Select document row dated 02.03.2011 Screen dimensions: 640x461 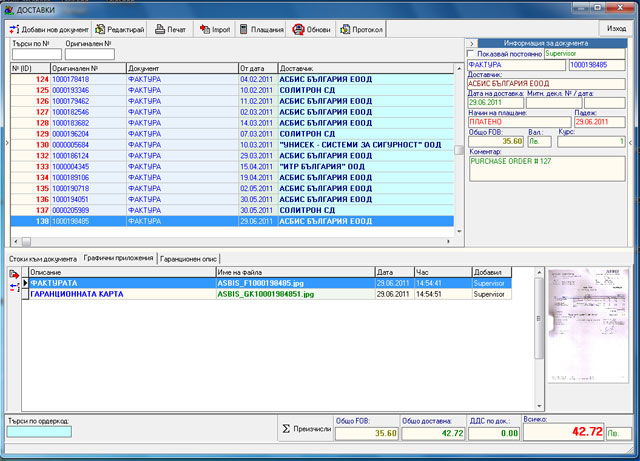tap(232, 112)
